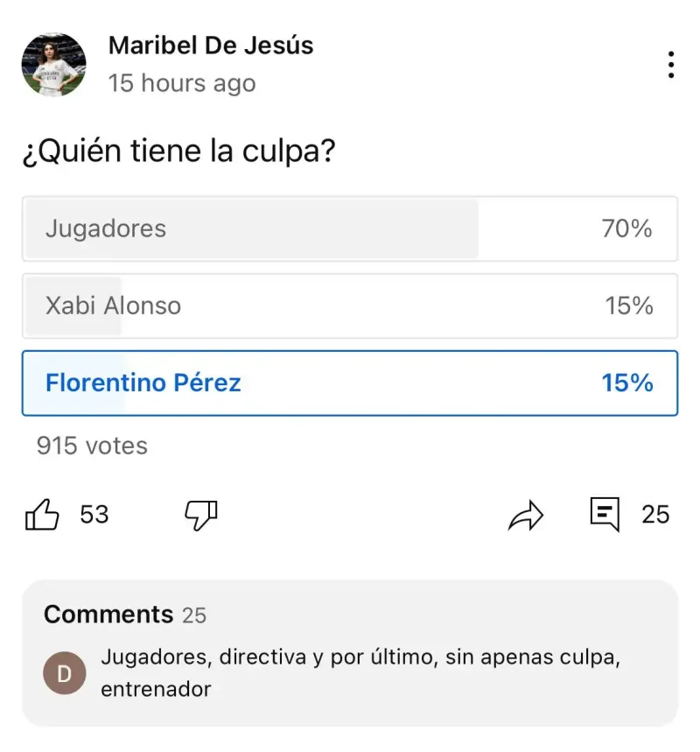Screen dimensions: 700x752
Task: Click the 70% result for Jugadores
Action: pos(626,229)
